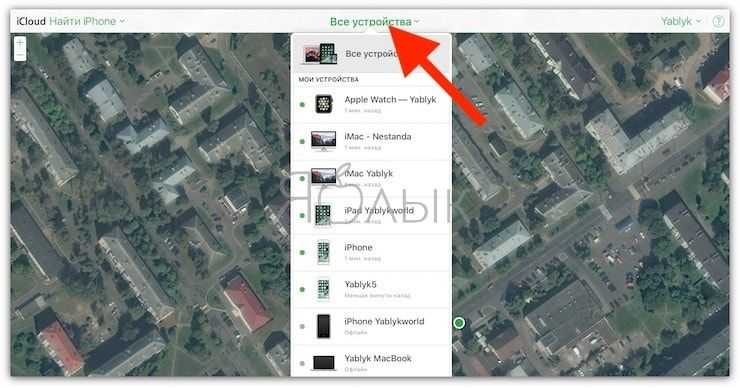
Task: Click the green device location dot on map
Action: (x=459, y=323)
